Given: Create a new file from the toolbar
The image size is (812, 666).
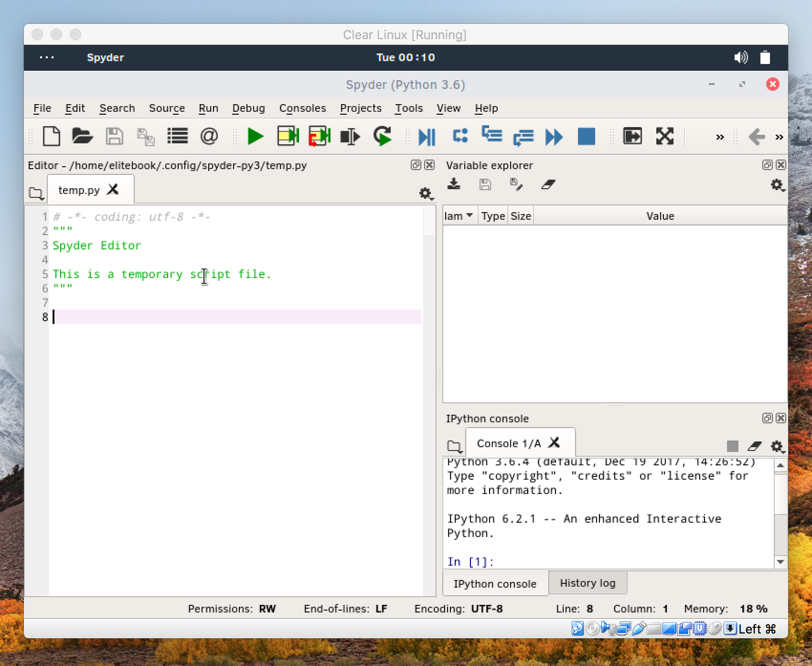Looking at the screenshot, I should 52,137.
